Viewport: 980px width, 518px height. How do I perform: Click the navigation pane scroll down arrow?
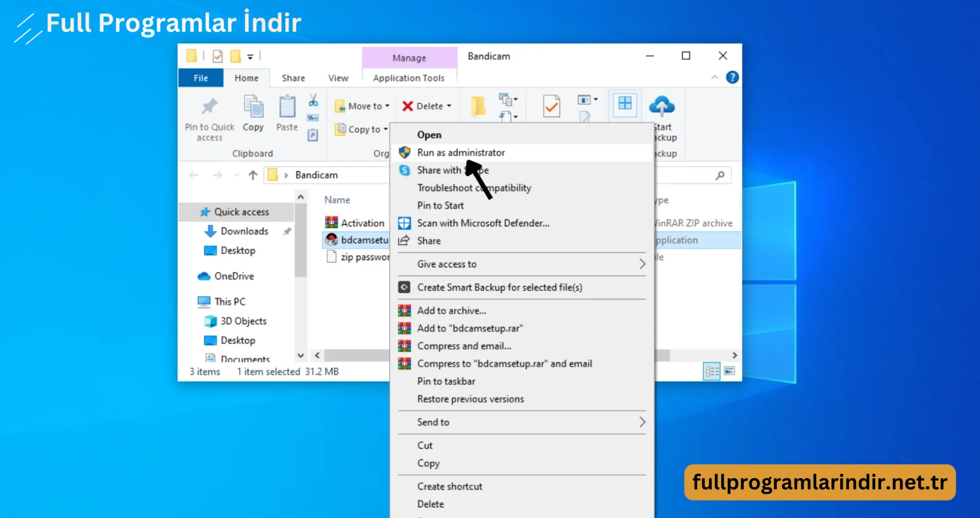click(x=301, y=356)
